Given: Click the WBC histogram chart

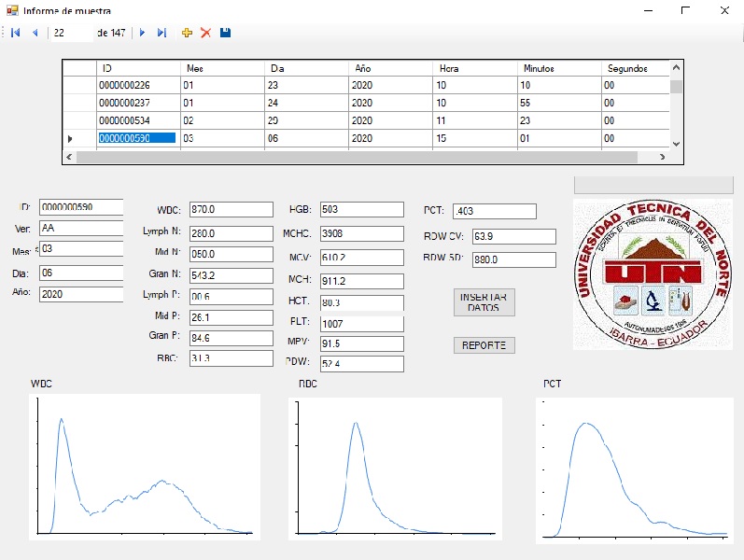Looking at the screenshot, I should coord(145,467).
